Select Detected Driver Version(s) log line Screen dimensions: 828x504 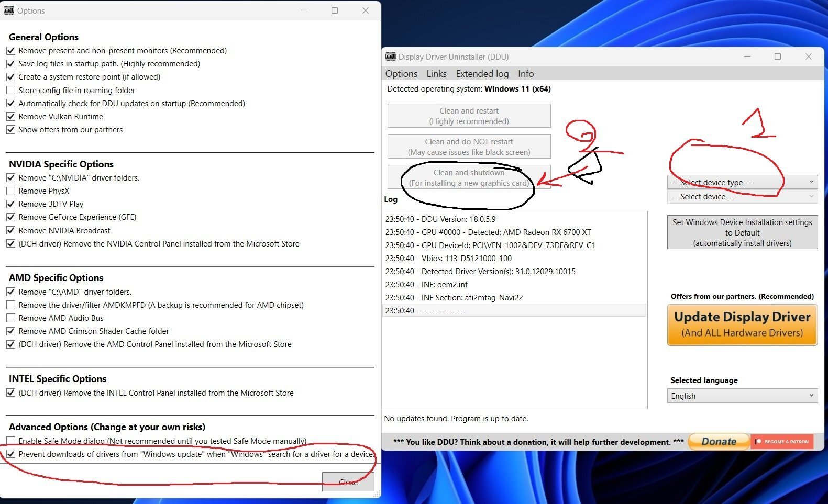514,272
